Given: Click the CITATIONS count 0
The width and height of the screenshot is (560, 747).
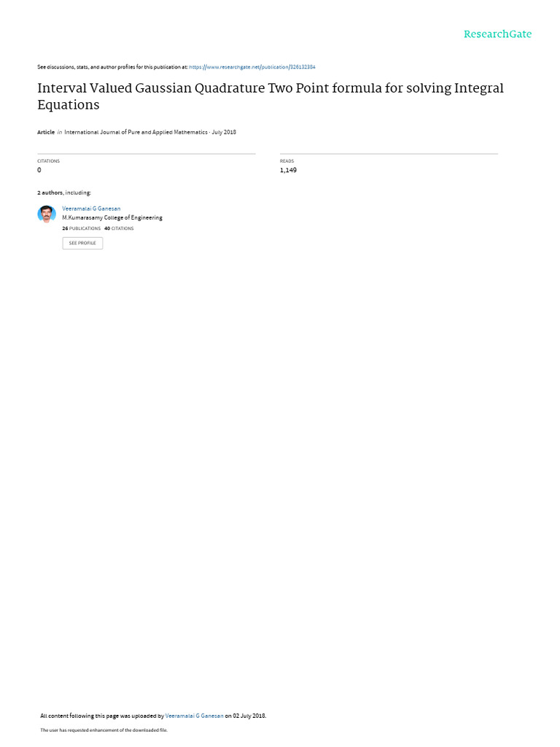Looking at the screenshot, I should pyautogui.click(x=39, y=170).
